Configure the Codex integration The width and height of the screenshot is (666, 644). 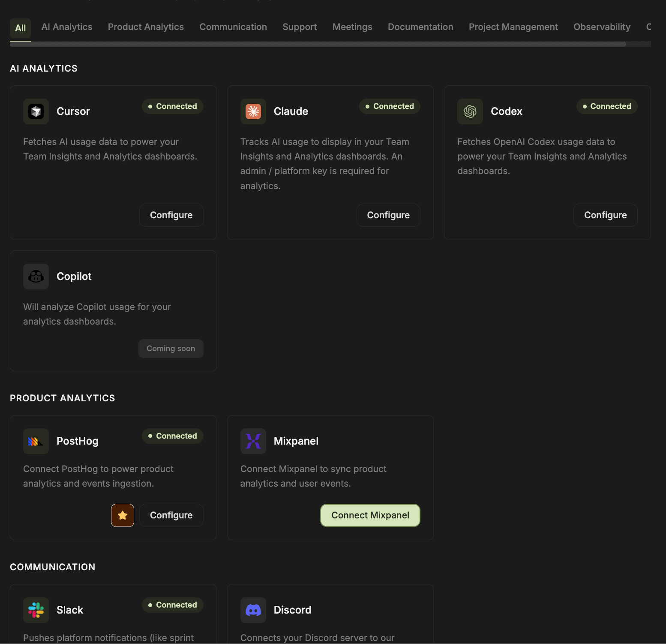(x=606, y=215)
